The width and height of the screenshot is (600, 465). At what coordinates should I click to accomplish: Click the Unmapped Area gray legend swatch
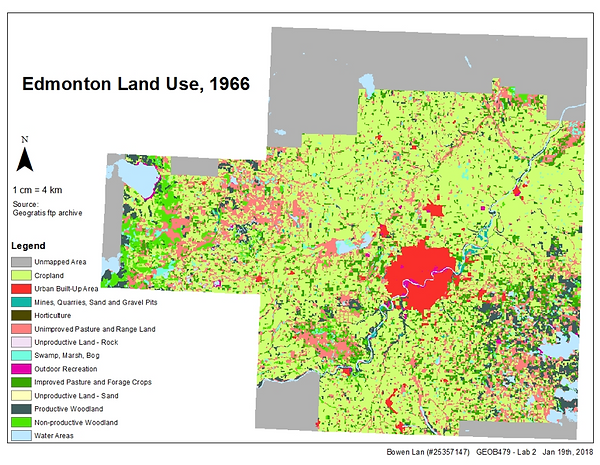click(21, 262)
